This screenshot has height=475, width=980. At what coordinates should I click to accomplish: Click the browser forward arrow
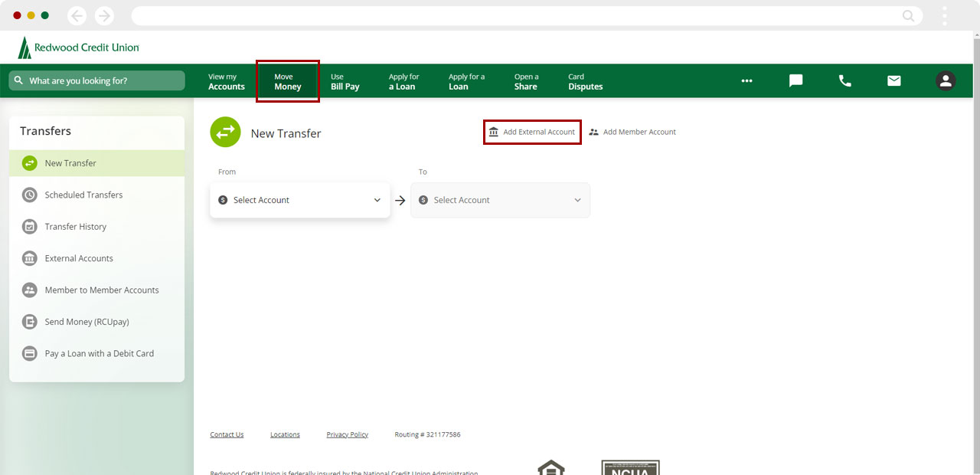tap(104, 15)
